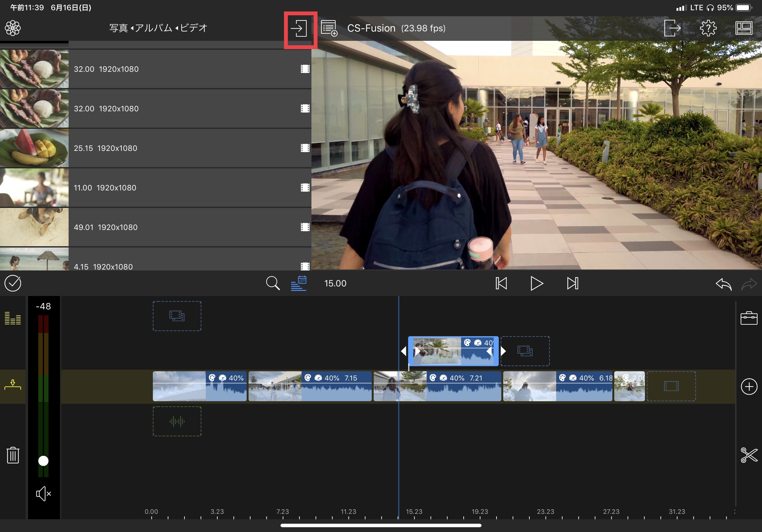Viewport: 762px width, 532px height.
Task: Toggle the audio mute speaker icon
Action: pos(43,494)
